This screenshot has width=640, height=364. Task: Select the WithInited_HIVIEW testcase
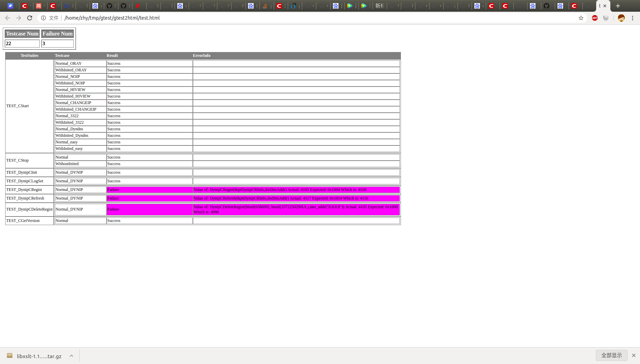click(x=80, y=96)
